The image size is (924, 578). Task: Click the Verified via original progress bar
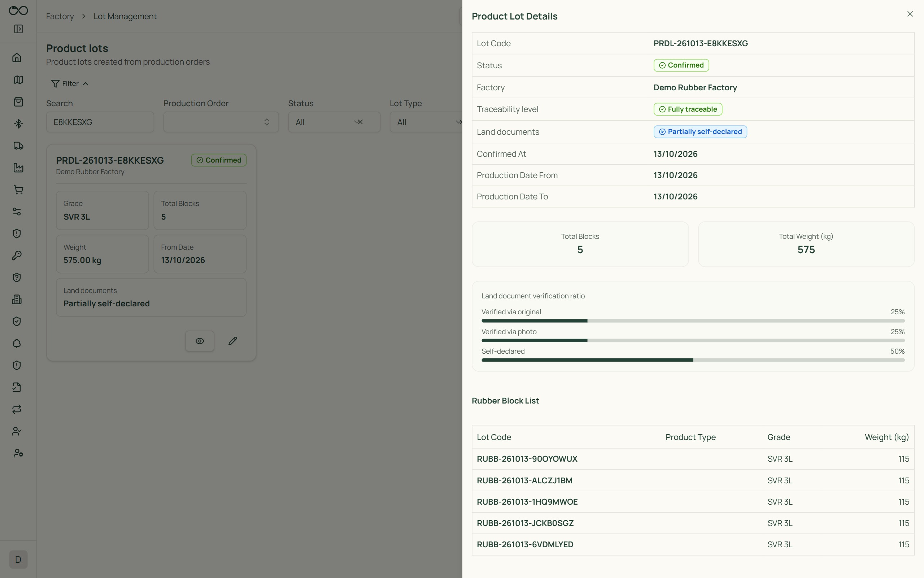693,321
